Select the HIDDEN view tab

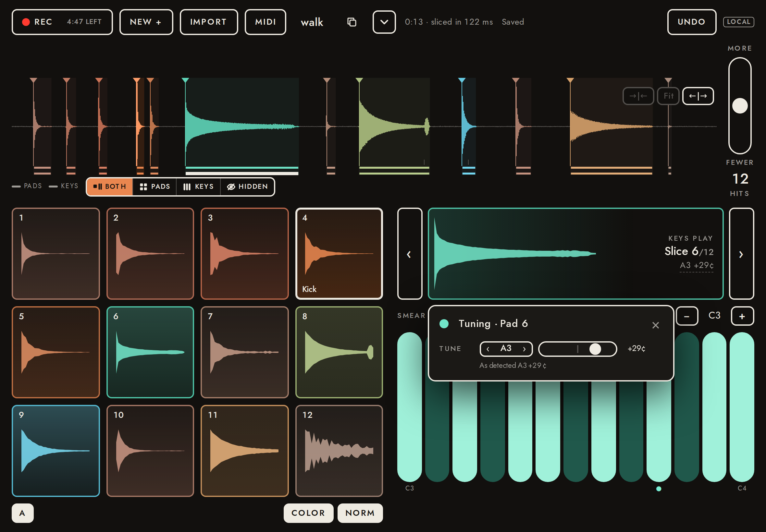point(247,187)
